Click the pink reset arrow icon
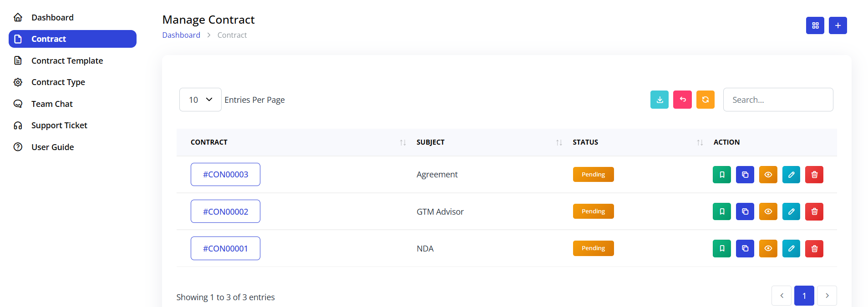 pos(682,100)
